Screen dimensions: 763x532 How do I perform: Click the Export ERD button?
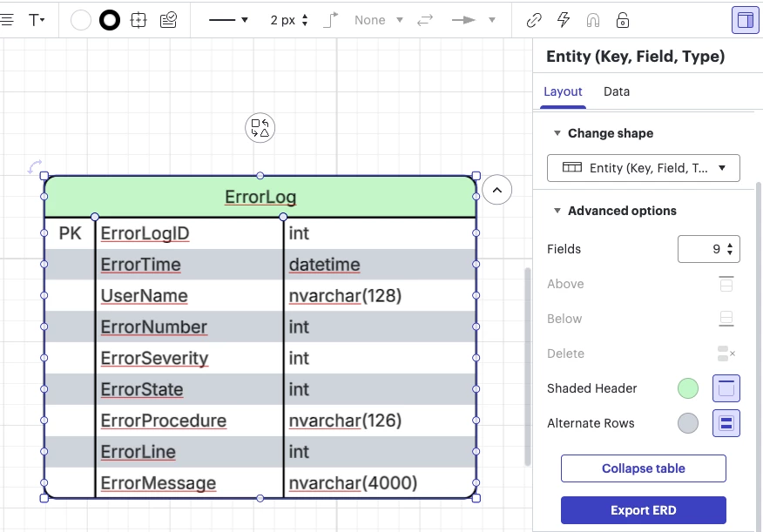(644, 510)
